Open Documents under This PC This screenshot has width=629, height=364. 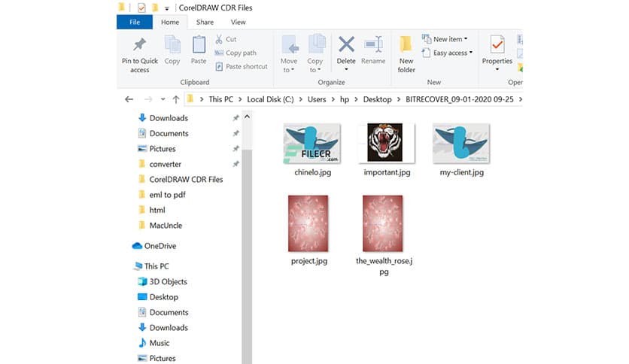pos(163,312)
